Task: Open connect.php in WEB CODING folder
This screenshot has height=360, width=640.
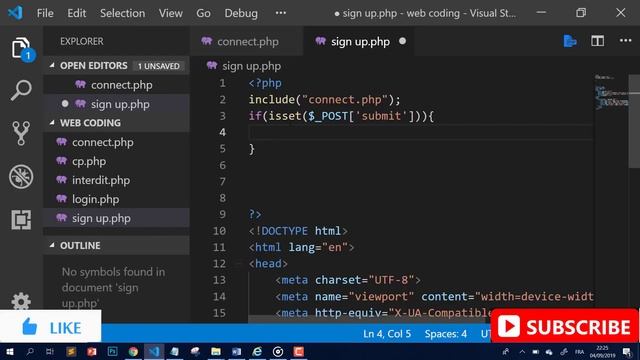Action: [x=116, y=142]
